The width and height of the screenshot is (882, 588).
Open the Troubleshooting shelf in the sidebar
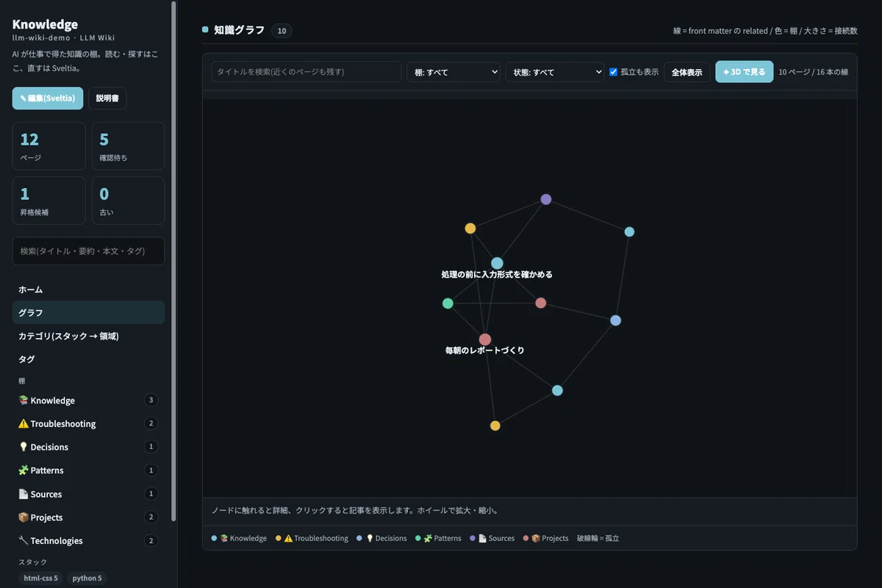click(x=88, y=423)
